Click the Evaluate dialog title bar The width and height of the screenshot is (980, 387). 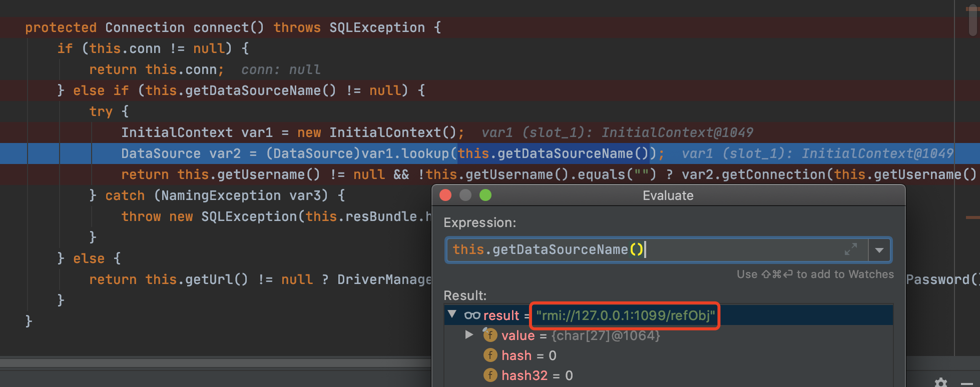pos(668,195)
